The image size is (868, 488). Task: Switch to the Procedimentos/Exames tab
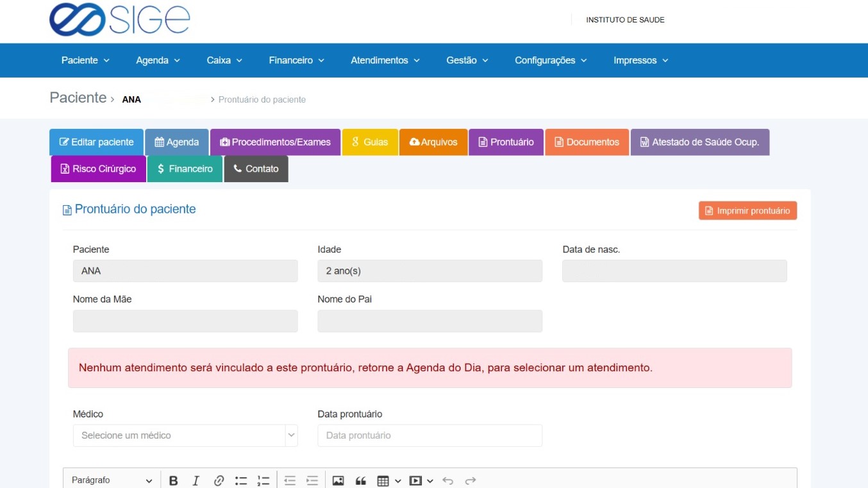[x=275, y=142]
